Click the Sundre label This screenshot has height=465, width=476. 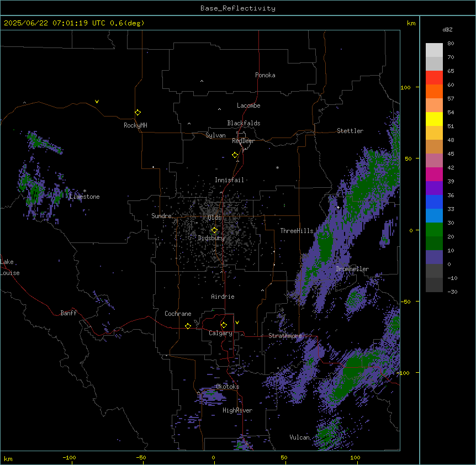161,216
